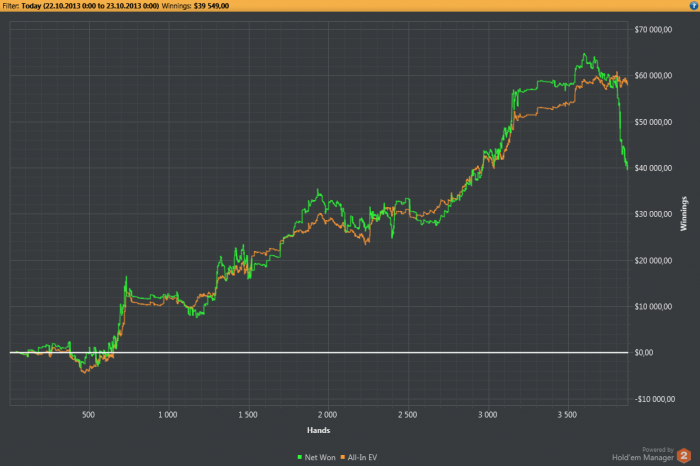This screenshot has width=700, height=466.
Task: Click the Hold'em Manager 2 logo badge
Action: click(684, 456)
